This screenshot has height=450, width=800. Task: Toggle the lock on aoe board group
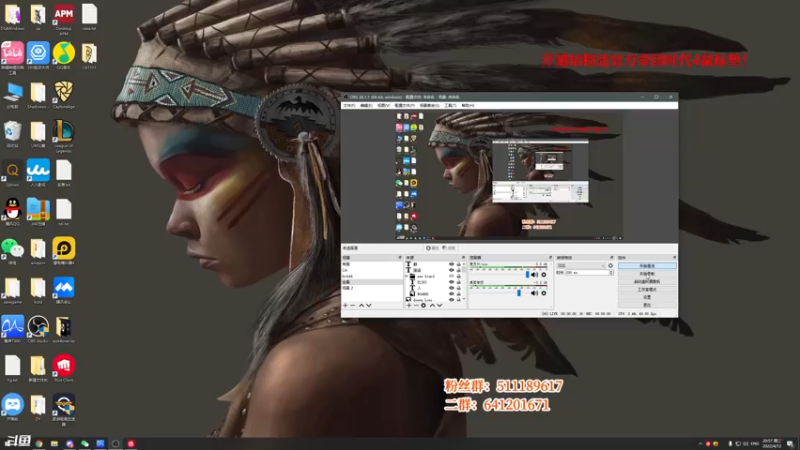click(458, 276)
